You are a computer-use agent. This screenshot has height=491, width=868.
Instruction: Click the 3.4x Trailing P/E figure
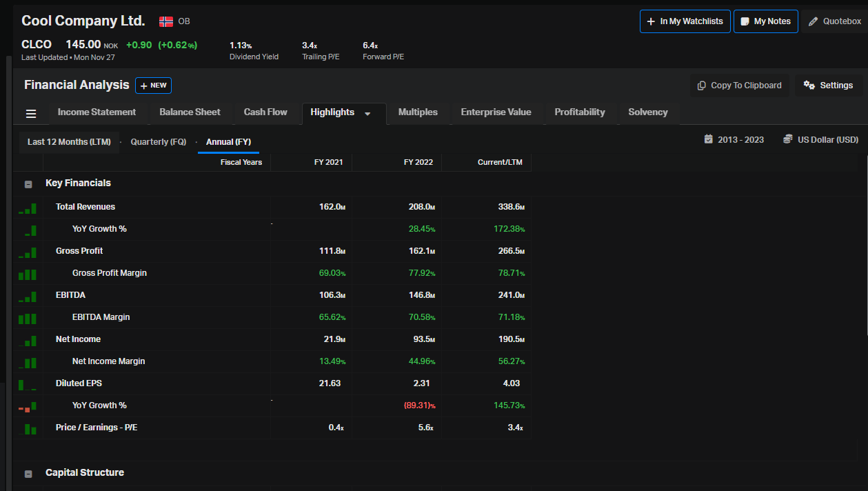click(310, 46)
